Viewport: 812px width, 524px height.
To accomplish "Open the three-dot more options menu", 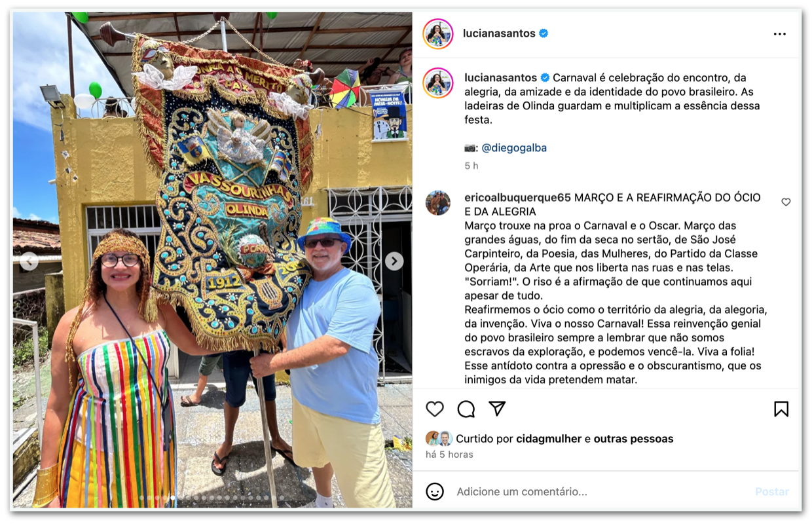I will [779, 34].
